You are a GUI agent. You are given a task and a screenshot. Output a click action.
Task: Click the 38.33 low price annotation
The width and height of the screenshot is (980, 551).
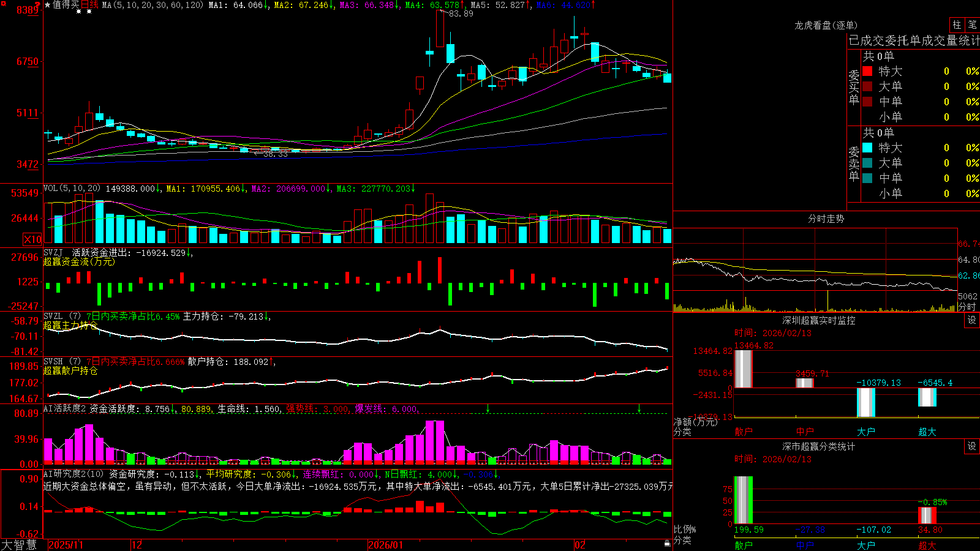pyautogui.click(x=275, y=154)
